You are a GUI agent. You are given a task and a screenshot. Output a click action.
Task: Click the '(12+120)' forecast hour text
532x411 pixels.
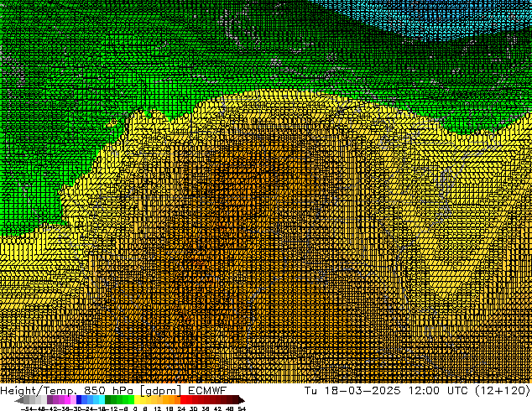[x=503, y=391]
